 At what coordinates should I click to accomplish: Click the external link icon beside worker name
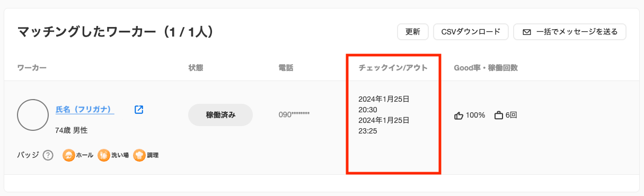[x=139, y=110]
